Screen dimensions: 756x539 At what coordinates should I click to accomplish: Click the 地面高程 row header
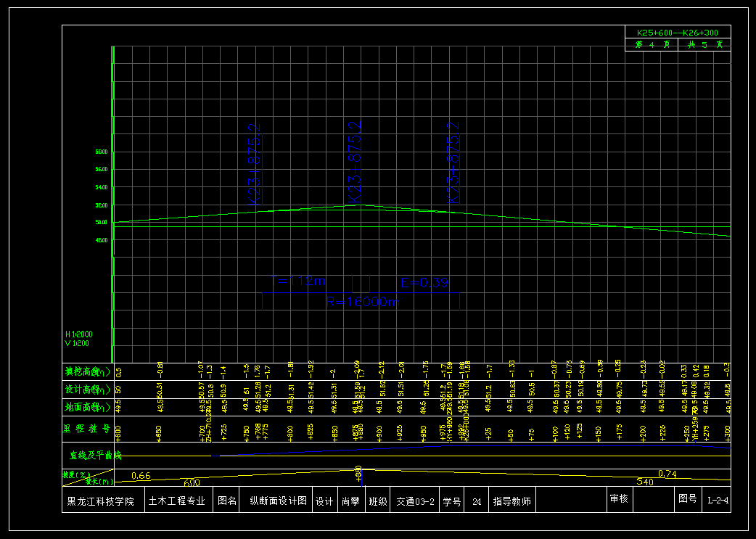87,408
